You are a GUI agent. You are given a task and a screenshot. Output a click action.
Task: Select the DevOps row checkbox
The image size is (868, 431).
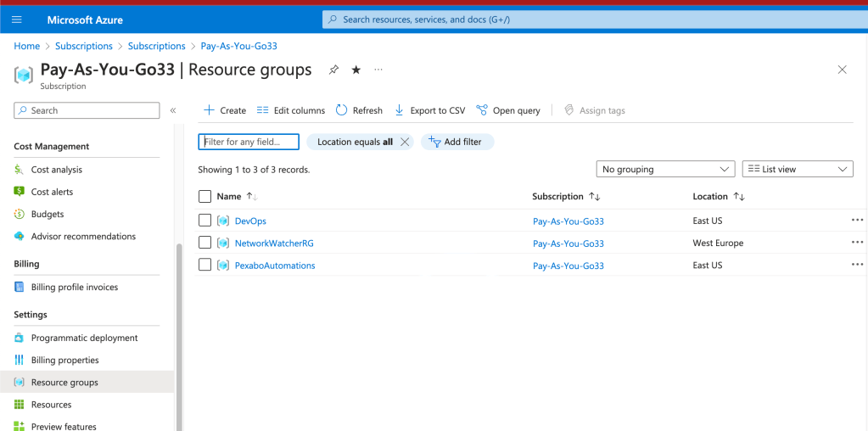click(x=204, y=221)
